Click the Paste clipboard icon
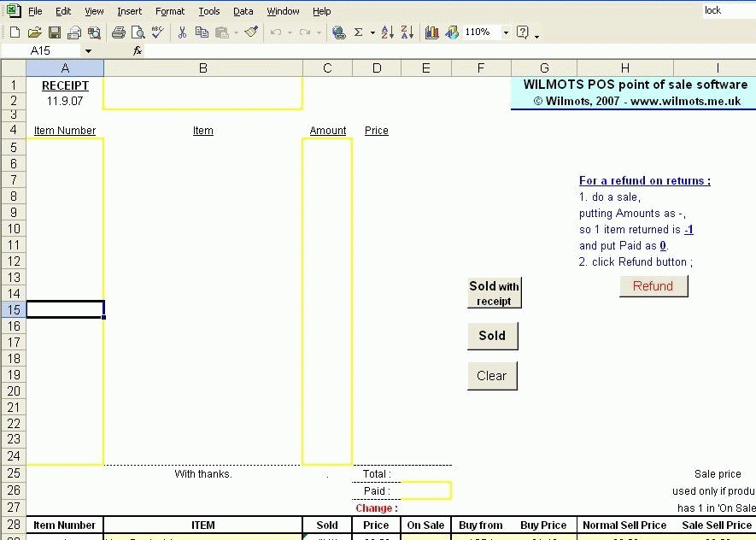The height and width of the screenshot is (540, 756). [x=222, y=32]
